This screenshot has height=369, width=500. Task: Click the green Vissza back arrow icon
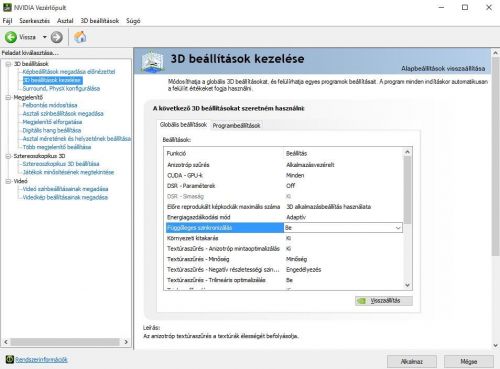(x=11, y=37)
